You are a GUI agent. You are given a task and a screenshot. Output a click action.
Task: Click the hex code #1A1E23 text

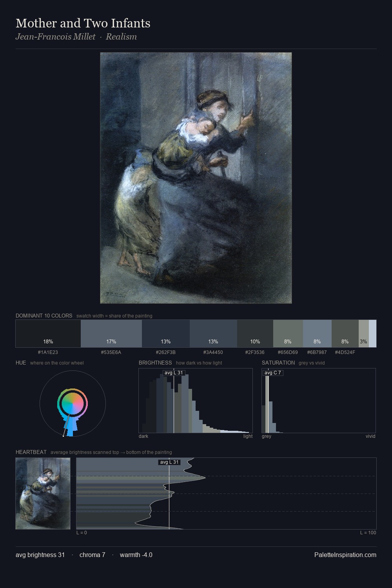tap(48, 352)
